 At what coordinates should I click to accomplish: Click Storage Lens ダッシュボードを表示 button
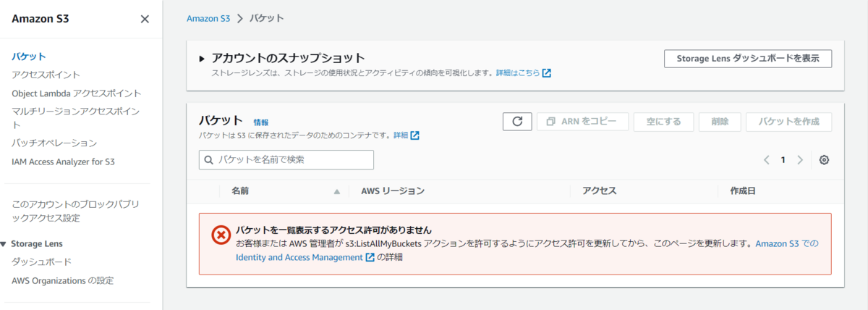point(748,59)
